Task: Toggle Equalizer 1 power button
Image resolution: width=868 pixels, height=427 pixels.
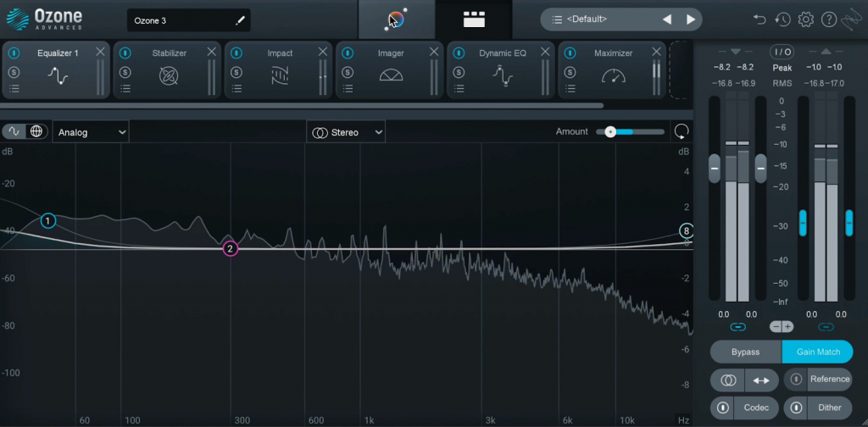Action: coord(14,53)
